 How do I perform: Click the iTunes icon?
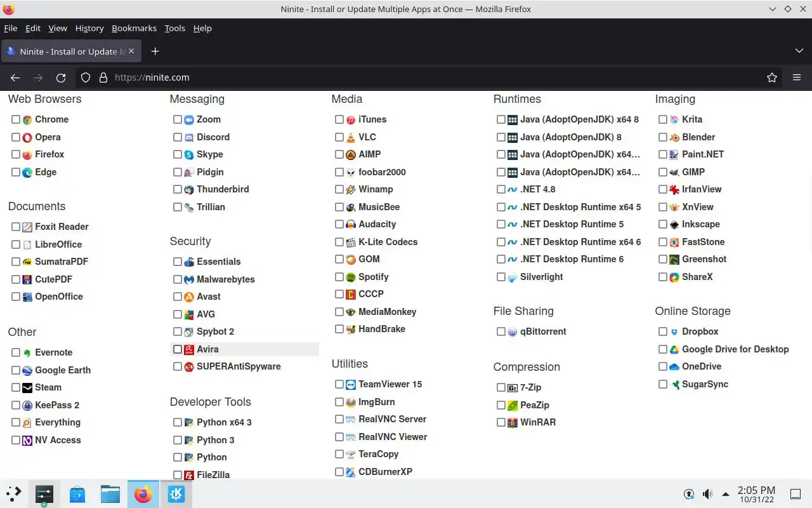tap(351, 119)
